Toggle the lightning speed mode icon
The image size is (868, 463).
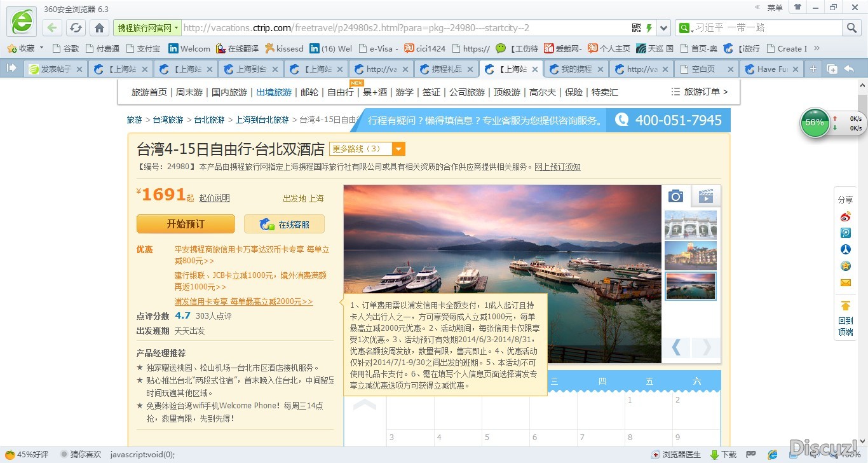pyautogui.click(x=649, y=28)
